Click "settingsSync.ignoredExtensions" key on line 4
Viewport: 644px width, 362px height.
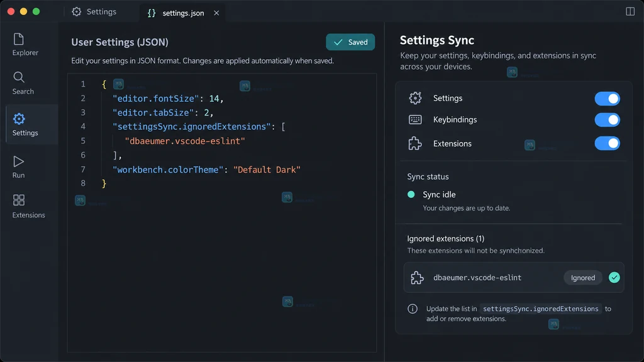coord(192,126)
